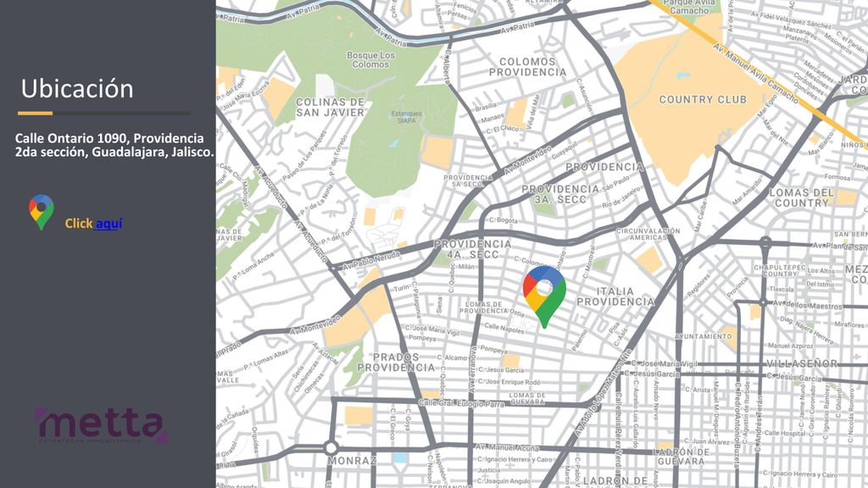Click the 'LOMAS DEL COUNTRY' label
Screen dimensions: 868x488
801,197
